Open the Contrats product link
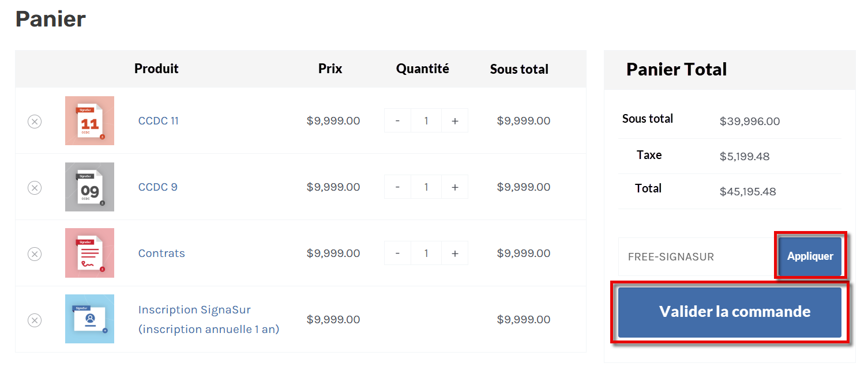Screen dimensions: 868x386 pyautogui.click(x=161, y=253)
